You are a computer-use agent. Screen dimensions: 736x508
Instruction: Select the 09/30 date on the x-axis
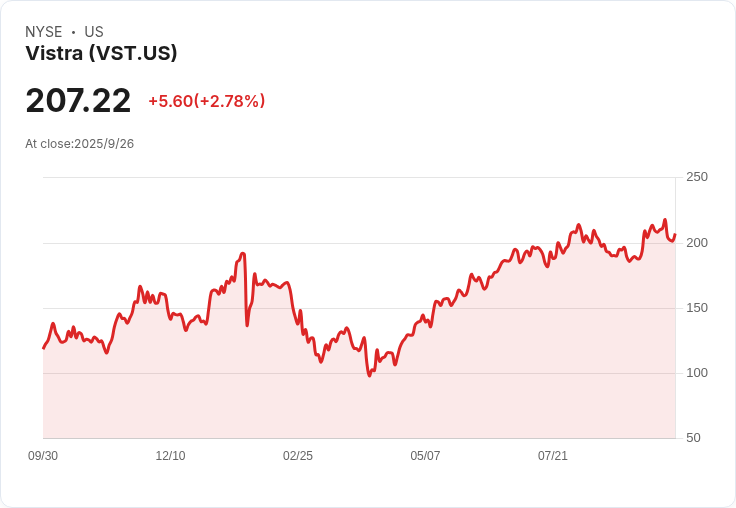point(43,456)
